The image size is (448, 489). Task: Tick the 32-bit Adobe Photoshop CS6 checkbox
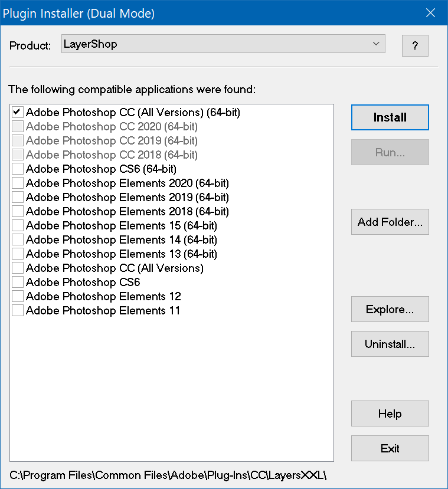click(18, 282)
